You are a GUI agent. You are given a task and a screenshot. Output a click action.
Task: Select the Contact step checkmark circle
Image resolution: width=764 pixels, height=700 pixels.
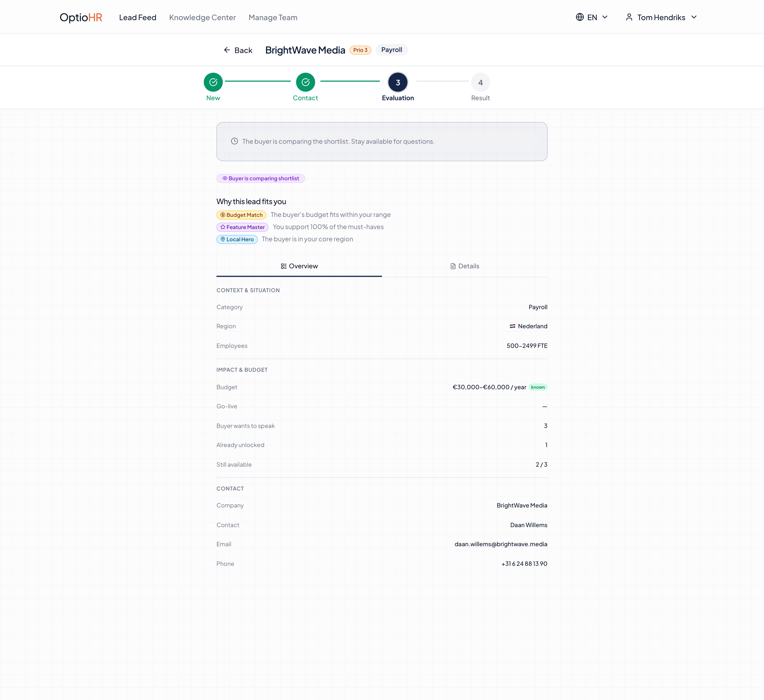click(x=305, y=82)
